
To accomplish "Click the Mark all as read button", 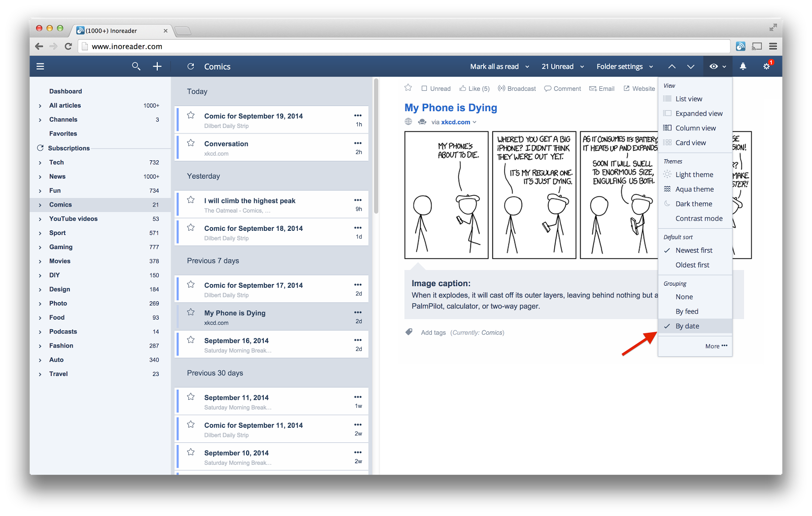I will point(494,66).
